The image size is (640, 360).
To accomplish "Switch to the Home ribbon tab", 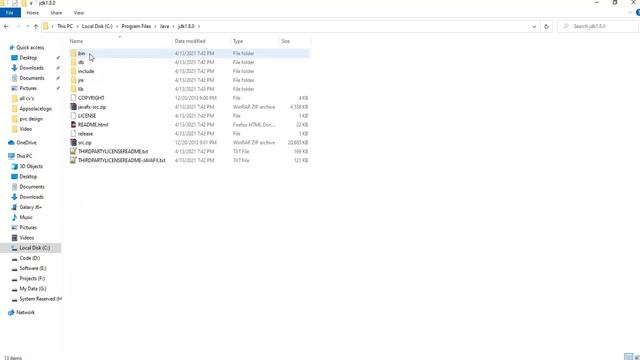I will 33,13.
